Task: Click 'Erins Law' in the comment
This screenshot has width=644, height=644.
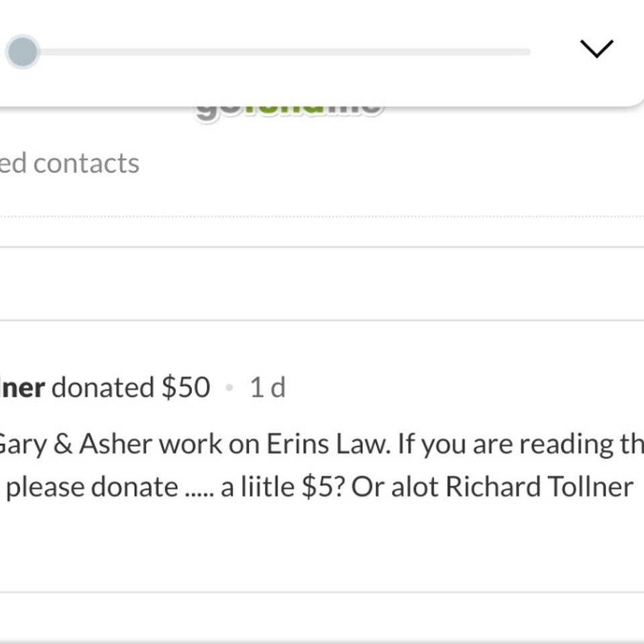Action: click(328, 444)
